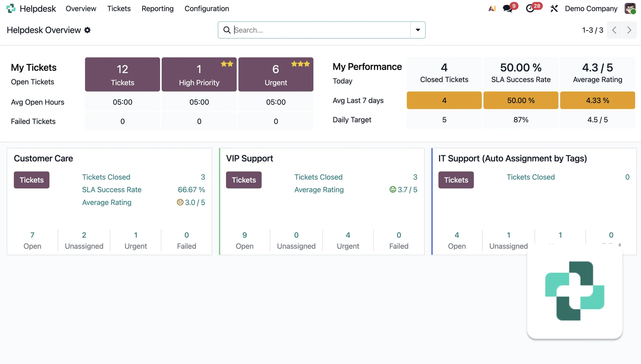Open Customer Care Tickets Closed link
Viewport: 641px width, 364px height.
(106, 177)
